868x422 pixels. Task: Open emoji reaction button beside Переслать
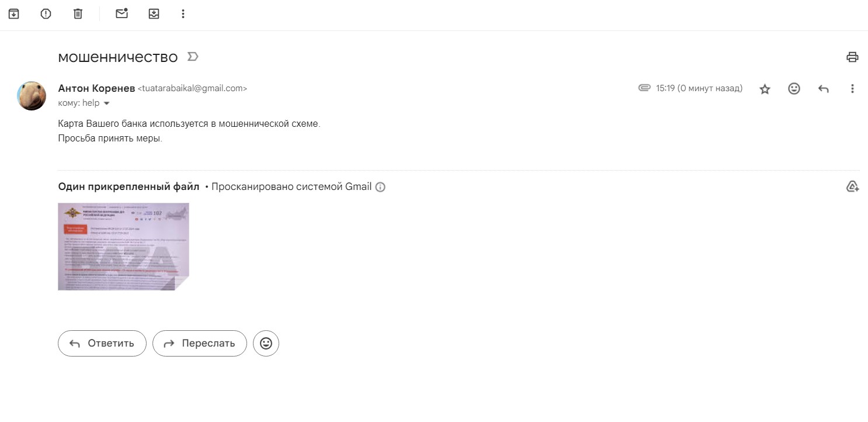click(266, 343)
